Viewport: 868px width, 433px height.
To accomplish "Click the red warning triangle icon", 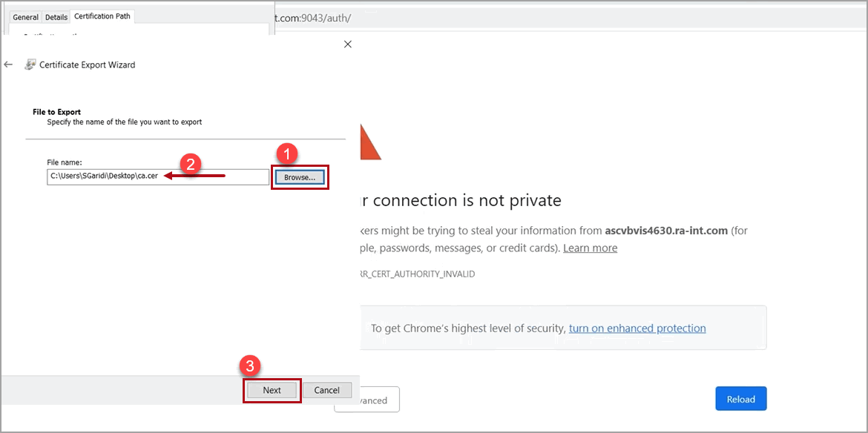I will [369, 142].
